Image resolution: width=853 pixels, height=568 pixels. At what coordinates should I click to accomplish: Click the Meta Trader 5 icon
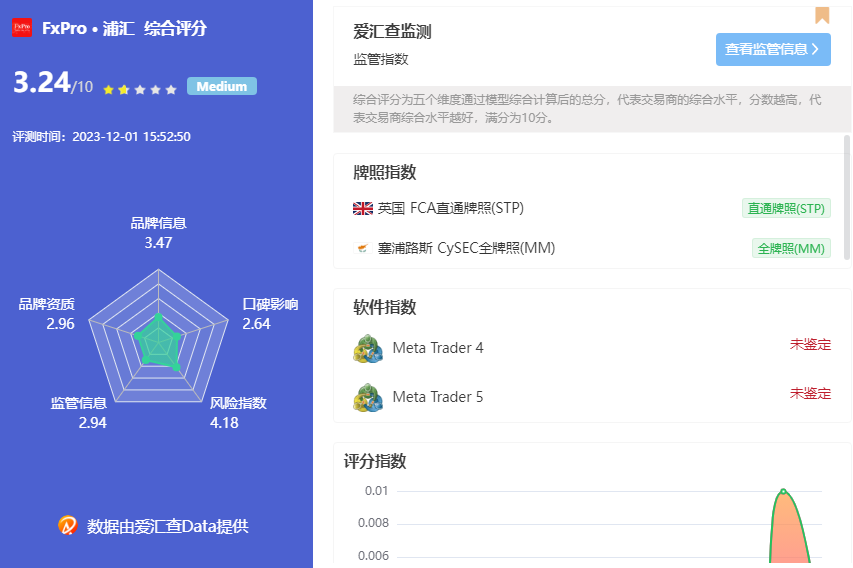tap(368, 397)
